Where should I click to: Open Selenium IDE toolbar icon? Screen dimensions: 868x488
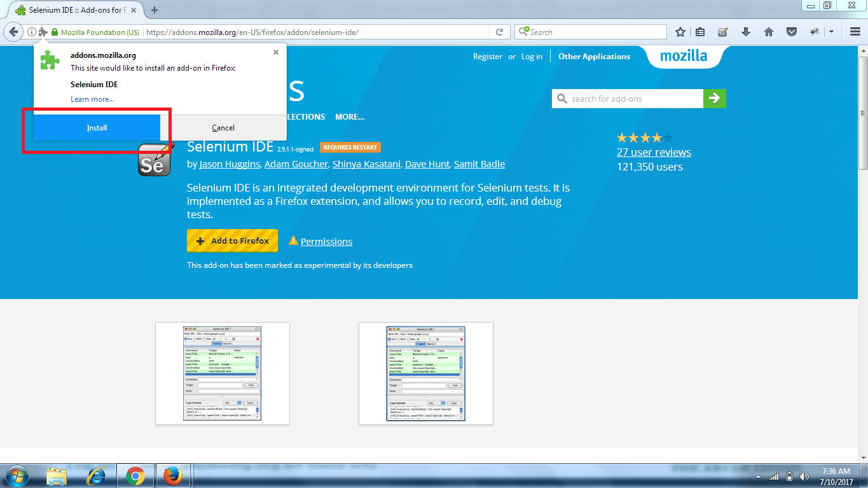tap(722, 32)
